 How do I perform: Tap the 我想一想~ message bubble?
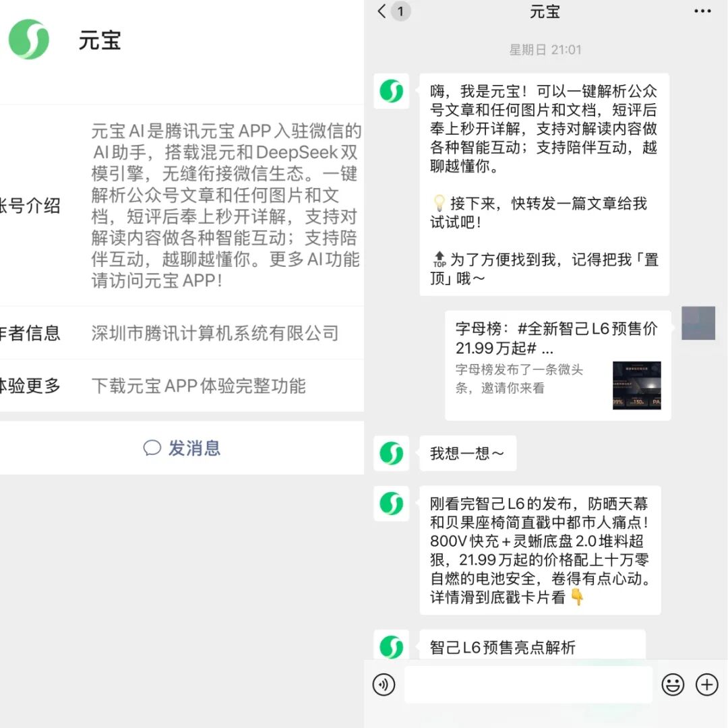(x=468, y=453)
